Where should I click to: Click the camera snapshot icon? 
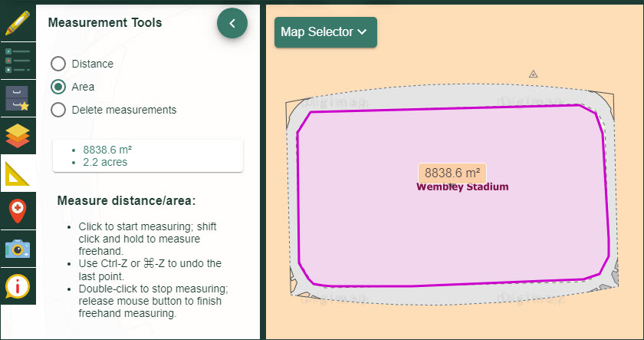pos(18,248)
